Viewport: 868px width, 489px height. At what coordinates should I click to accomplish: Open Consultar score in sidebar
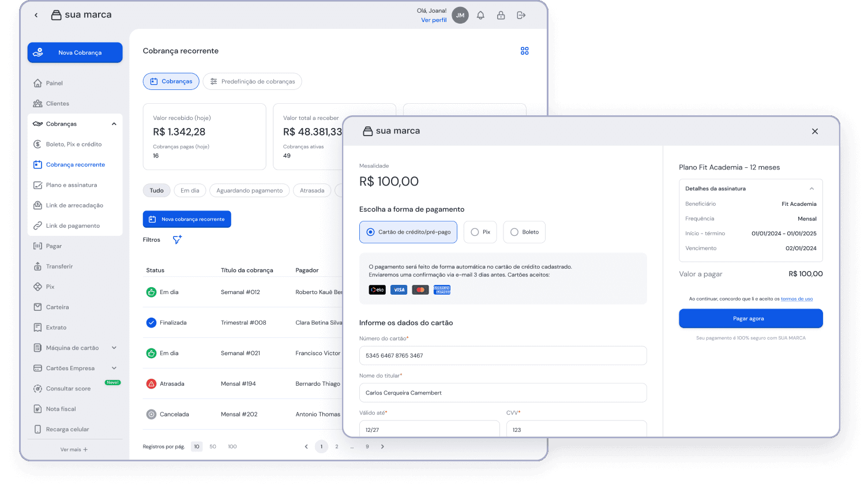[x=68, y=389]
